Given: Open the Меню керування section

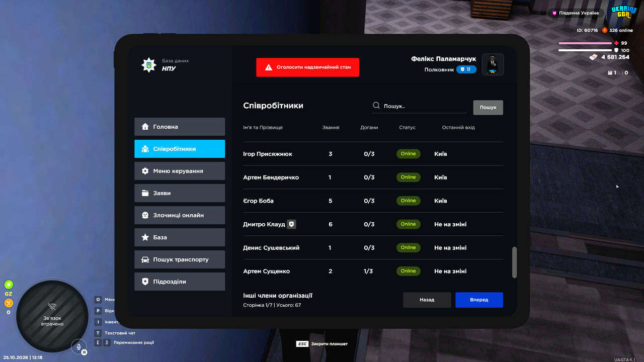Looking at the screenshot, I should [x=180, y=171].
